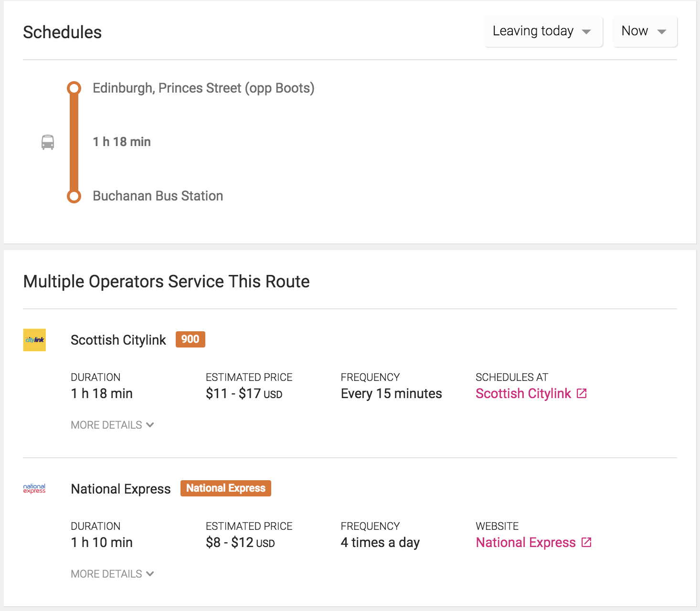Click the 900 route badge

pos(191,339)
